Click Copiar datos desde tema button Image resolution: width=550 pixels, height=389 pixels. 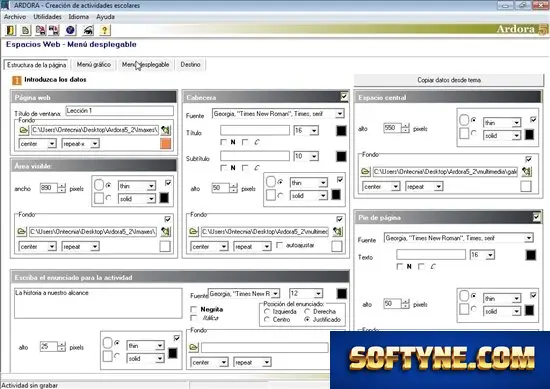449,80
